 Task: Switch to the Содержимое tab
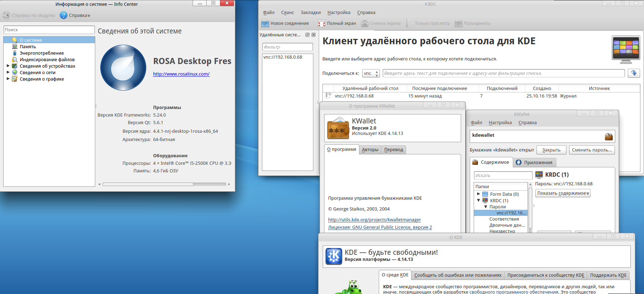click(491, 162)
